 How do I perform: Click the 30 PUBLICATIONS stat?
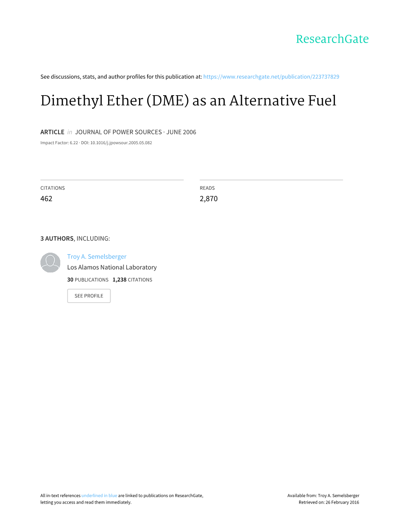pyautogui.click(x=88, y=280)
